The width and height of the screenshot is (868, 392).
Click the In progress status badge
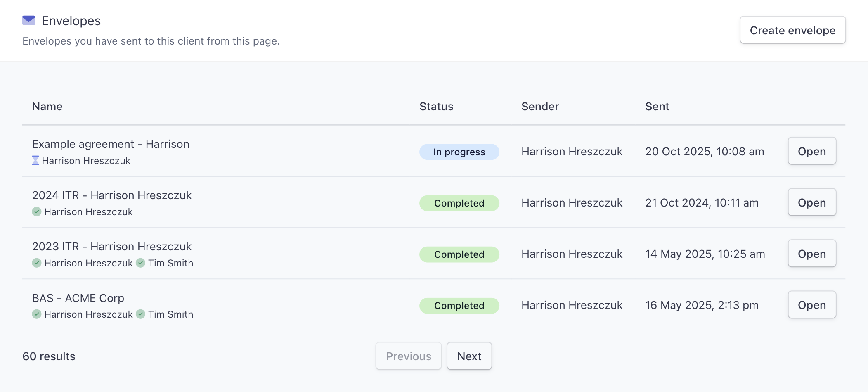coord(459,152)
